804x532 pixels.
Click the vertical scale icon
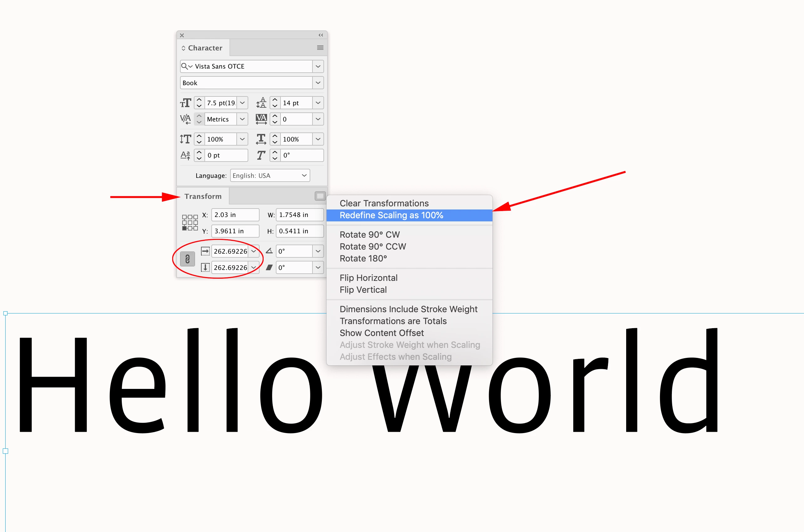186,139
